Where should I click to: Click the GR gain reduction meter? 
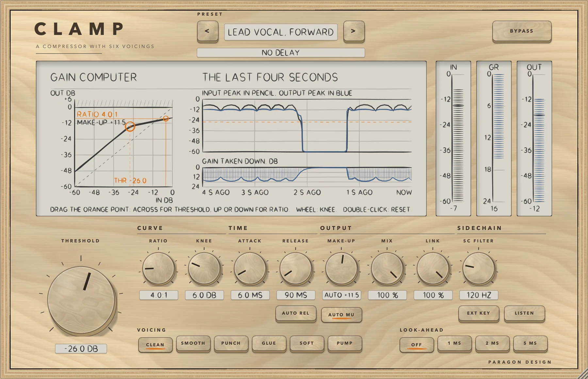tap(494, 139)
